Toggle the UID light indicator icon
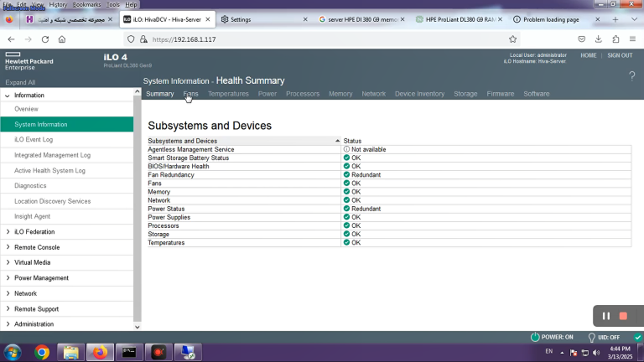644x362 pixels. pos(591,338)
